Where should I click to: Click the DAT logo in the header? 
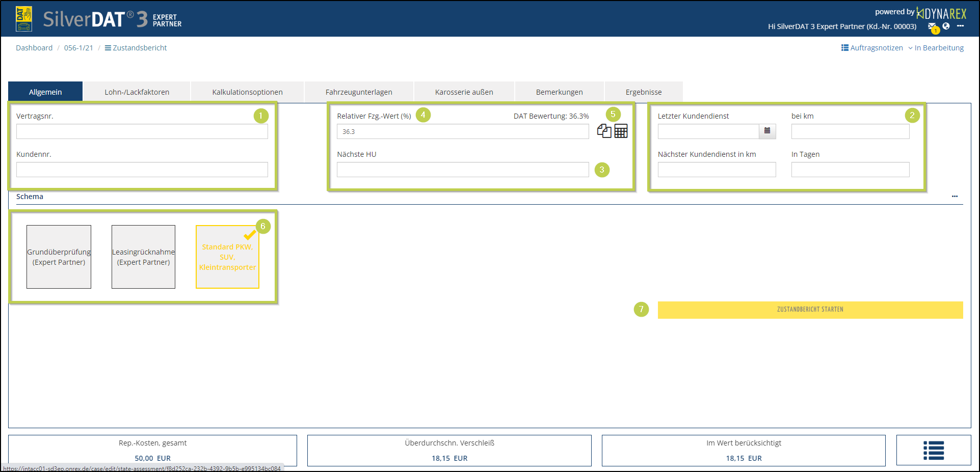click(x=24, y=19)
